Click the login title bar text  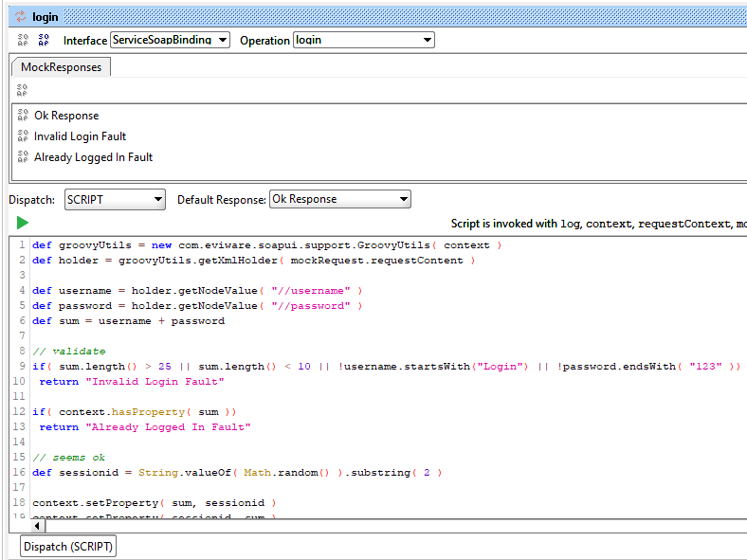pos(46,17)
